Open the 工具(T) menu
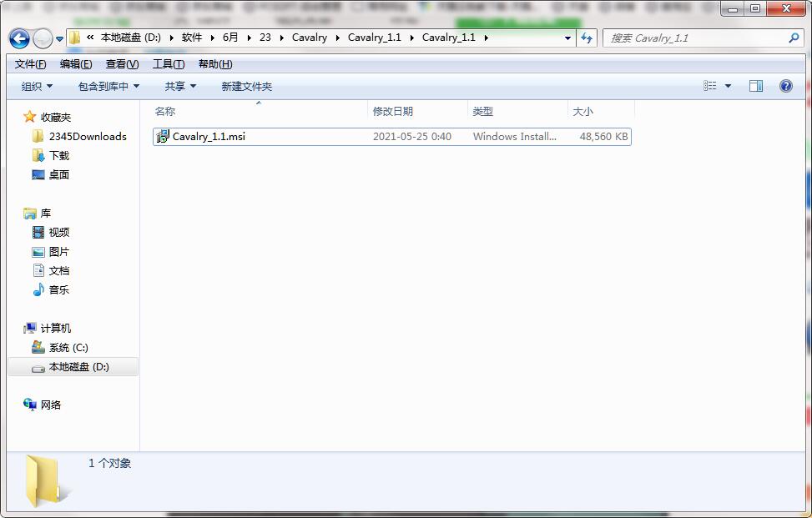Screen dimensions: 812x518 169,64
